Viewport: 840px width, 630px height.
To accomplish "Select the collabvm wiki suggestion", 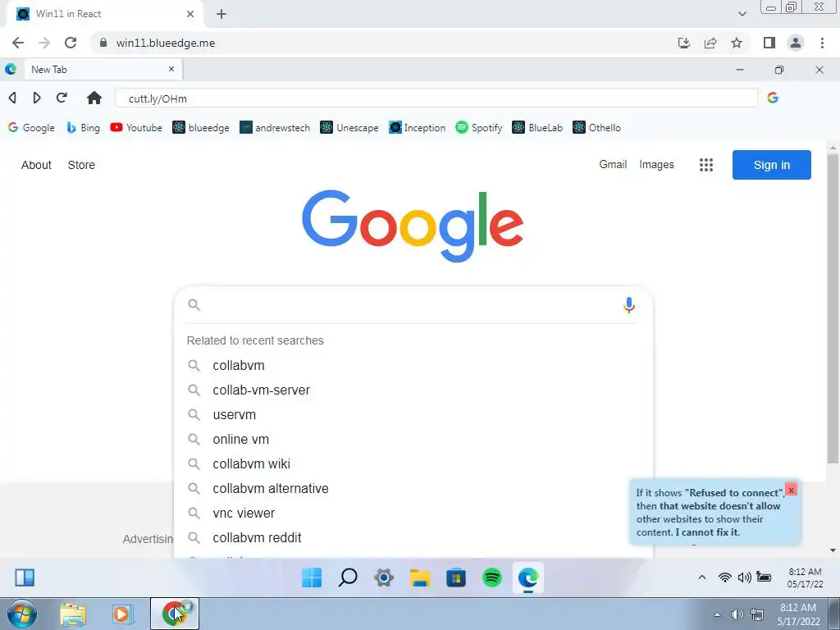I will [x=413, y=464].
